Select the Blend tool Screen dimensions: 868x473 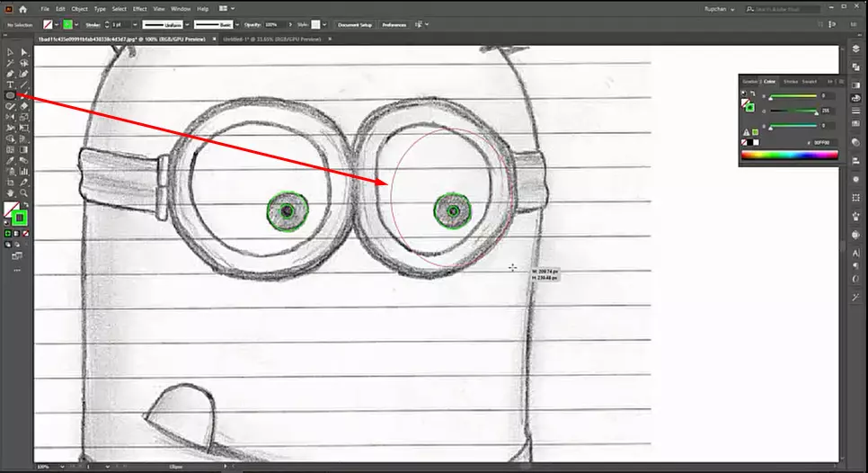coord(23,161)
